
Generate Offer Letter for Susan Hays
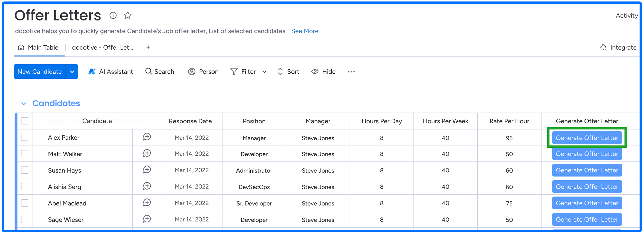(x=587, y=170)
